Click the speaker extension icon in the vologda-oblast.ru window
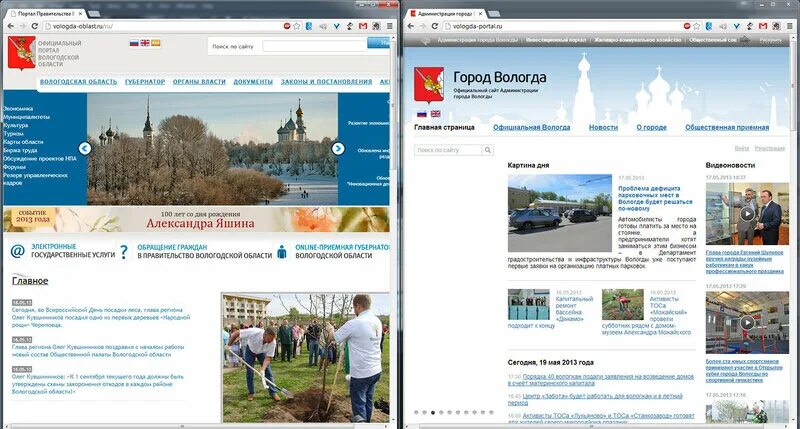The height and width of the screenshot is (429, 800). [323, 26]
